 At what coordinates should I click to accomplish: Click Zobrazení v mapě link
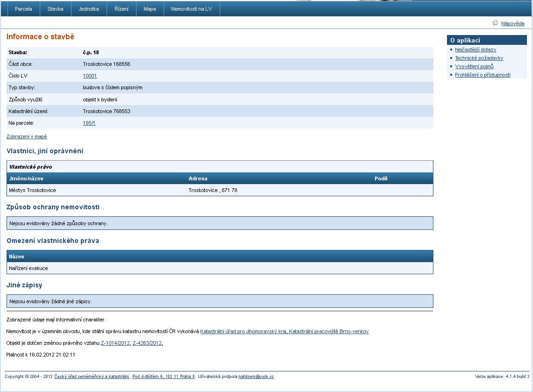click(27, 136)
